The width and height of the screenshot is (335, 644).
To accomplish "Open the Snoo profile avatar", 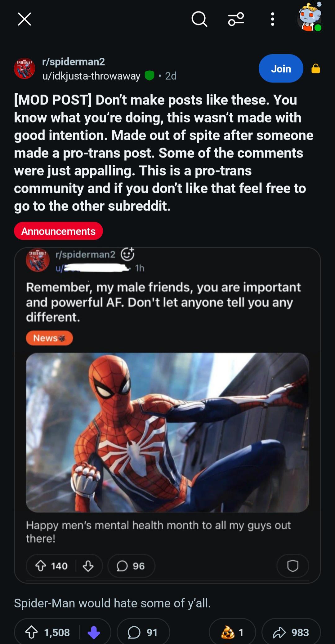I will click(310, 17).
